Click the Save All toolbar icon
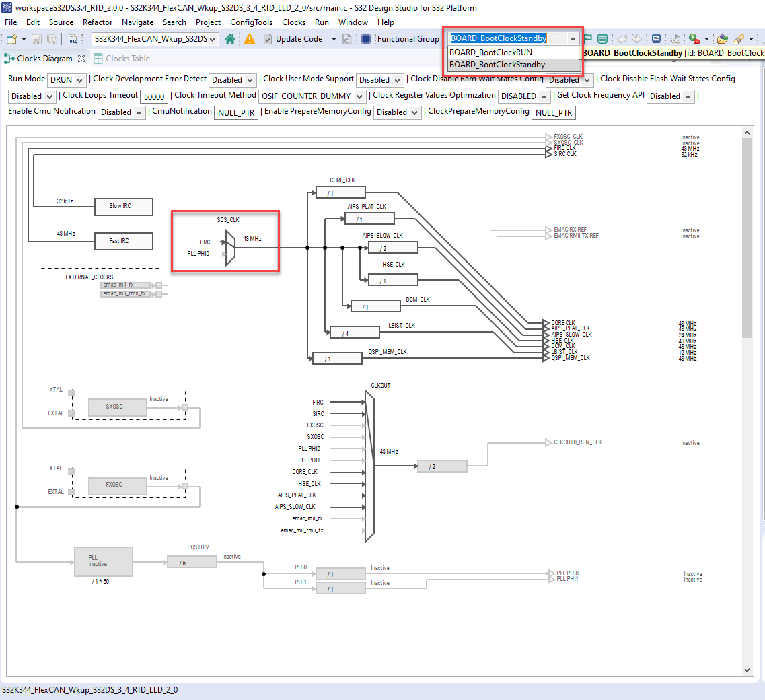 (52, 39)
